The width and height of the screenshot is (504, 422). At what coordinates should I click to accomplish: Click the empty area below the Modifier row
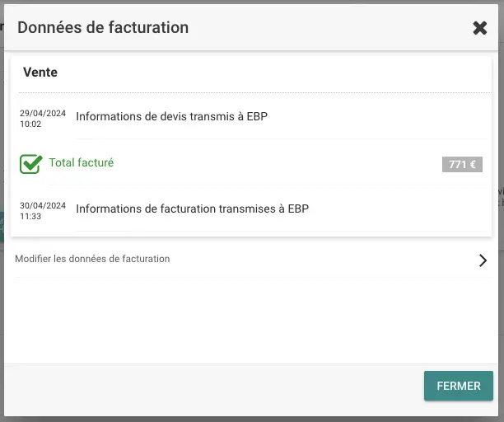click(247, 321)
